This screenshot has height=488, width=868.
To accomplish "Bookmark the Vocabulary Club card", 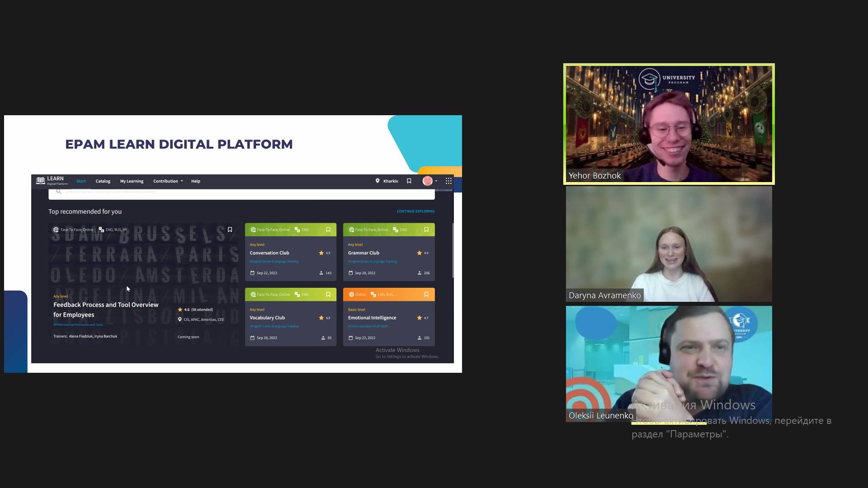I will [328, 294].
